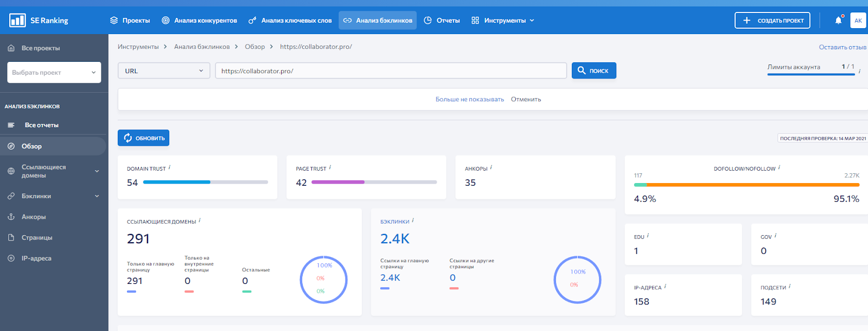Open the IP-адреса sidebar item

coord(36,258)
